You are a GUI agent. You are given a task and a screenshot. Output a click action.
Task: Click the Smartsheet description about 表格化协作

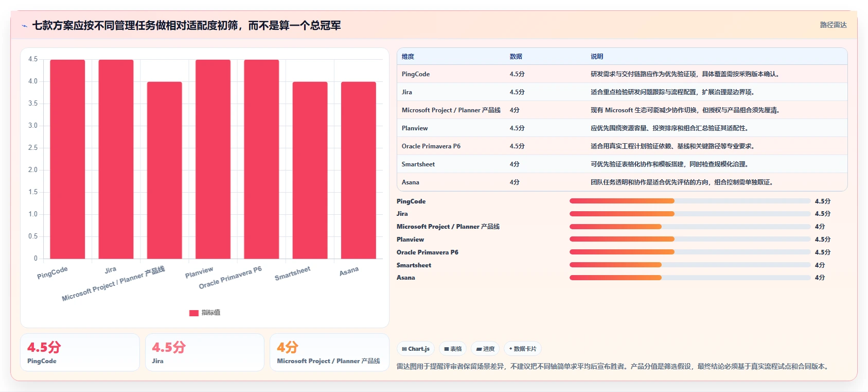tap(669, 164)
